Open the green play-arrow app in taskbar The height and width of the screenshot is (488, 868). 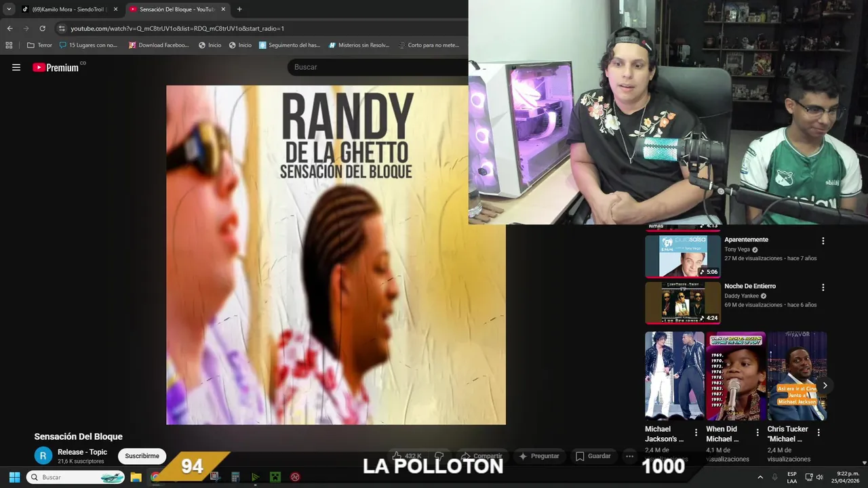(255, 477)
